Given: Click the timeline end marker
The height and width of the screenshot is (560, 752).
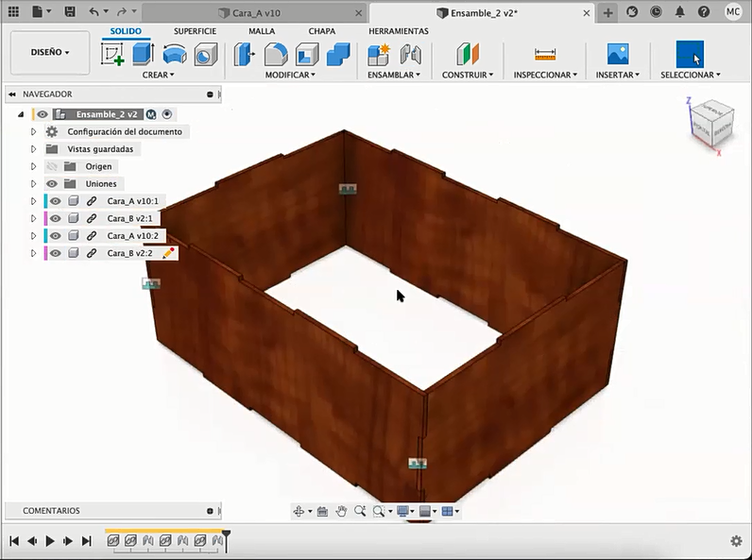Looking at the screenshot, I should tap(227, 541).
